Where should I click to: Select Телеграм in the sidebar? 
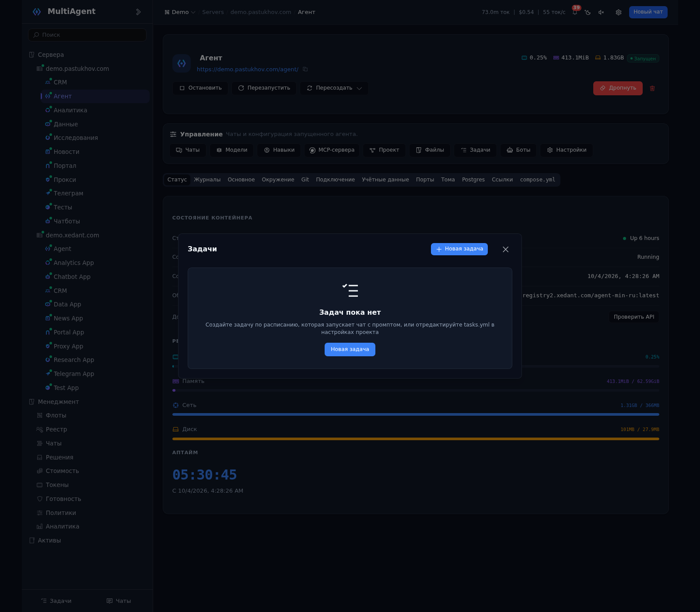coord(68,194)
